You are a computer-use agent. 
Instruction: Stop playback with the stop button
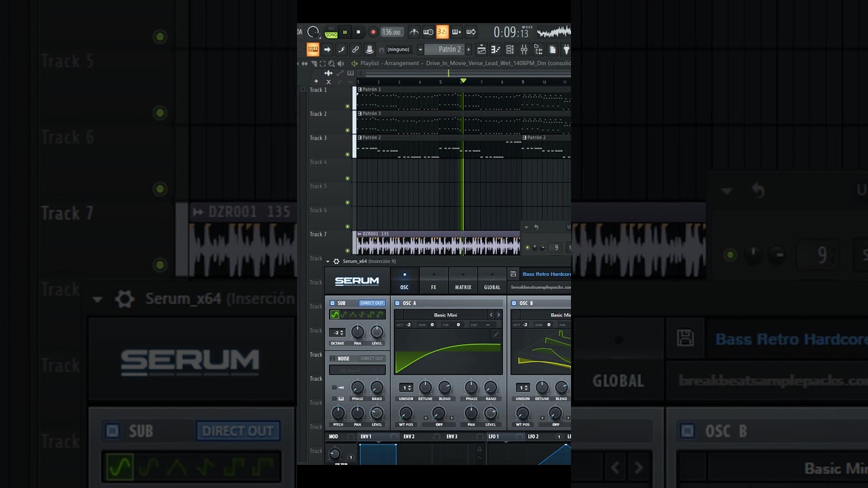tap(358, 32)
